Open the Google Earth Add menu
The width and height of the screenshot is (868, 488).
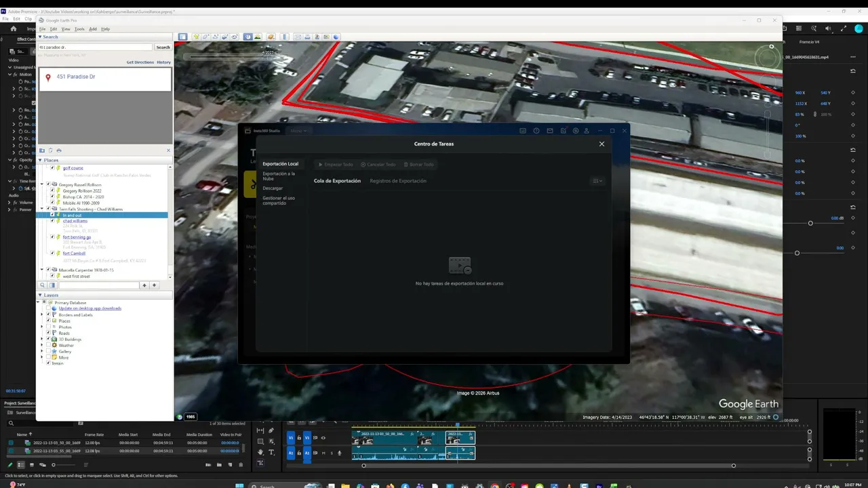(x=93, y=29)
